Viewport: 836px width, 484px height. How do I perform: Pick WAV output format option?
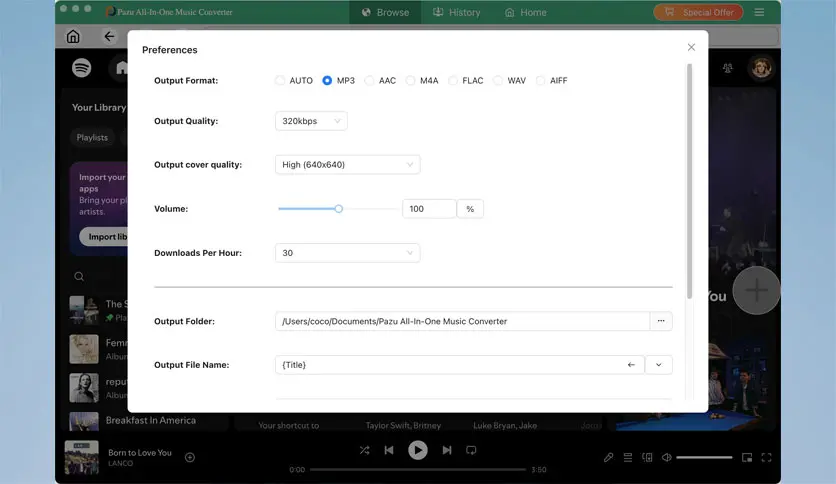(498, 80)
